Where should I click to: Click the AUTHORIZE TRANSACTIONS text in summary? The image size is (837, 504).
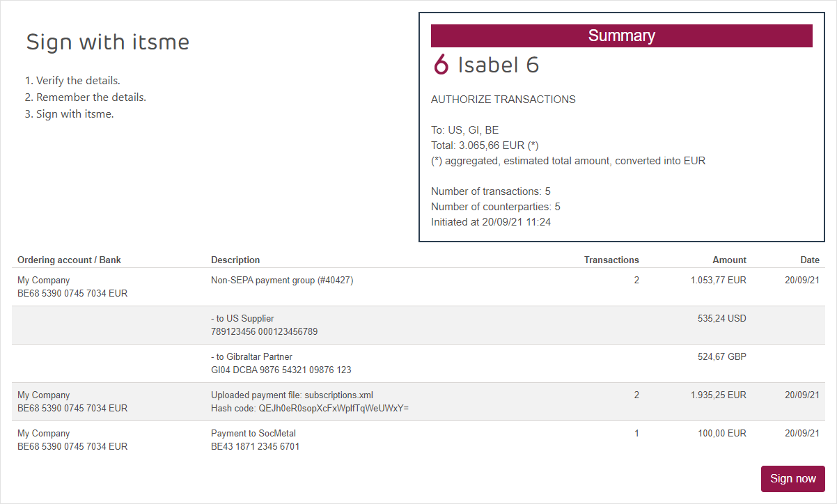[x=503, y=100]
